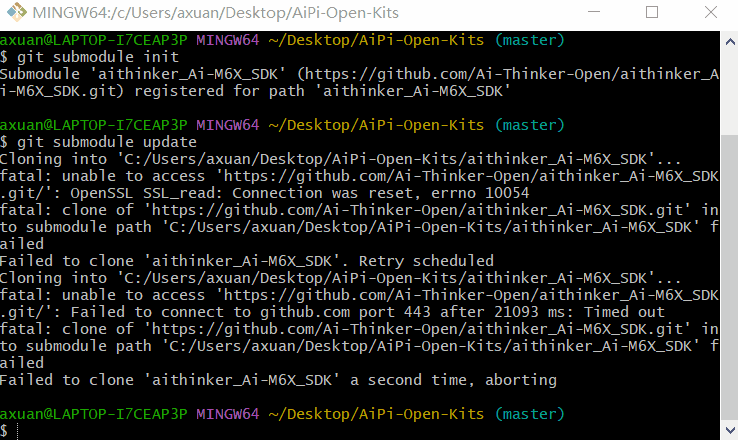This screenshot has width=738, height=440.
Task: Open the Git Bash window icon menu
Action: pos(16,12)
